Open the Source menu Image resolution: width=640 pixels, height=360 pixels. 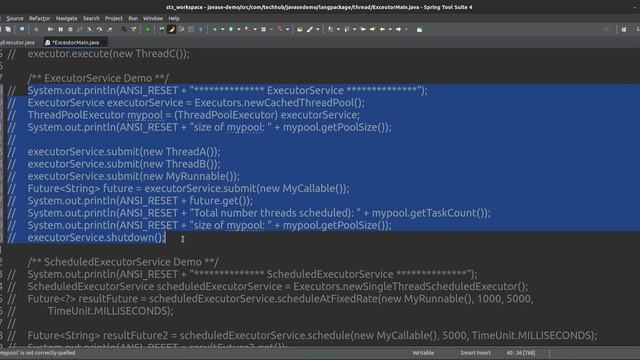[x=15, y=18]
